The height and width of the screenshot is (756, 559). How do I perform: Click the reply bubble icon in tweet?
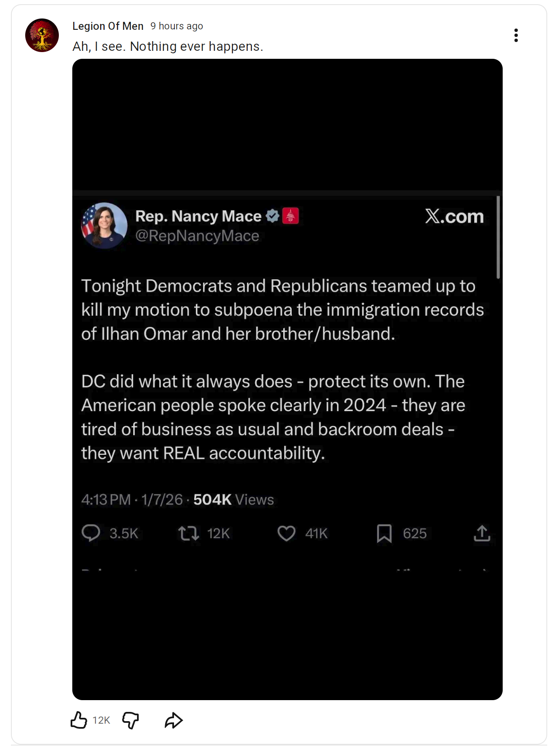tap(91, 533)
